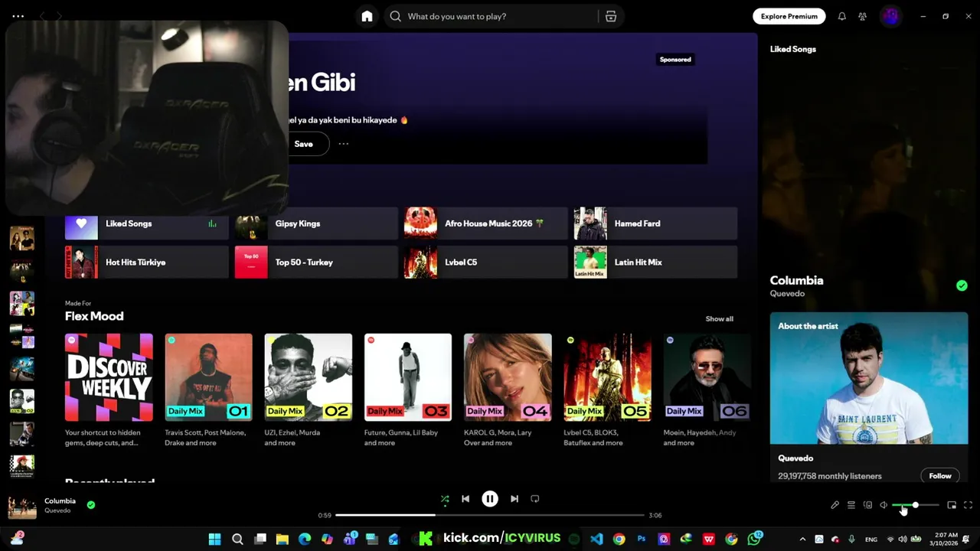Open the three-dot app menu top left
Screen dimensions: 980x551
[18, 16]
